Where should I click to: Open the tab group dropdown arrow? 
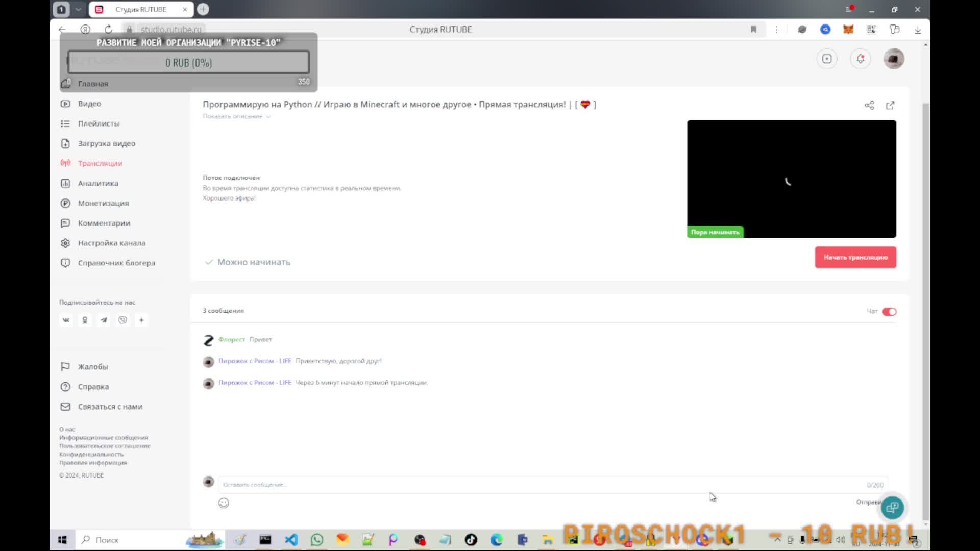[x=78, y=9]
